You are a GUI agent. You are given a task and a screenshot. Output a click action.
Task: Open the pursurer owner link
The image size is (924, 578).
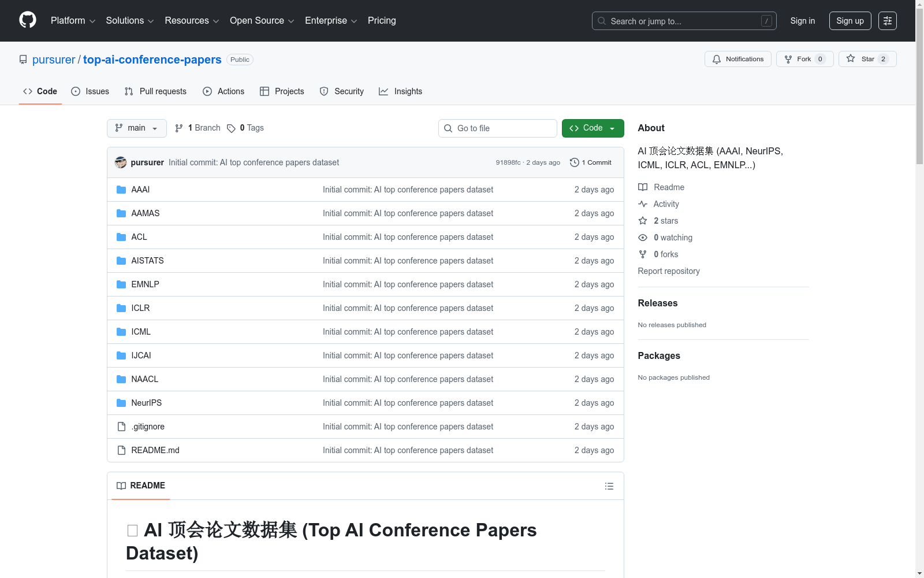[x=54, y=60]
